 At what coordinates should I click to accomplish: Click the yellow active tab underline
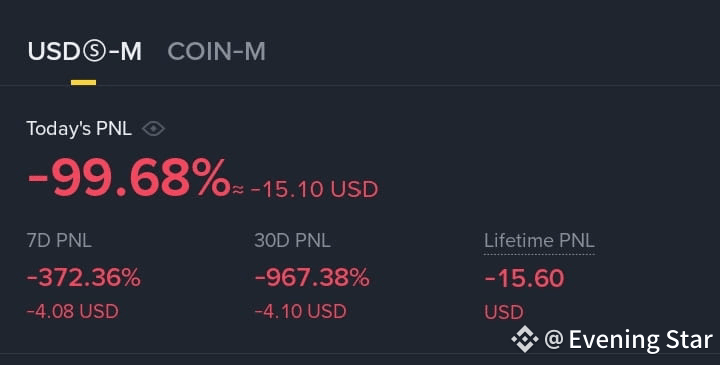pyautogui.click(x=84, y=83)
